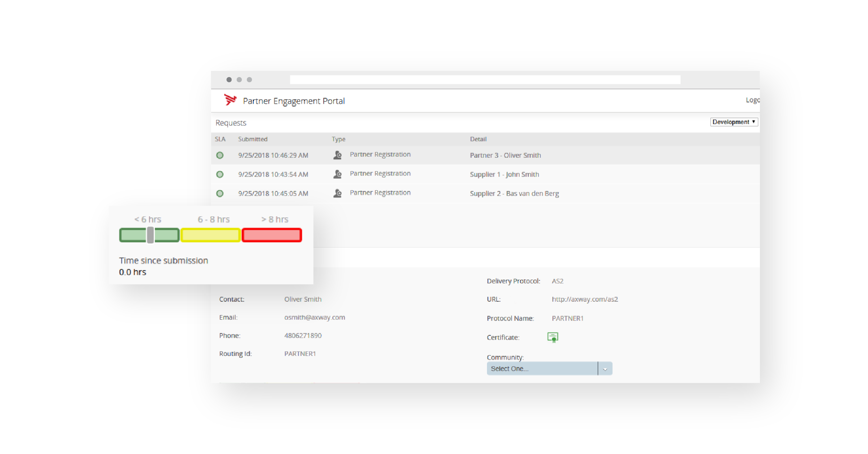Click the Community dropdown arrow
This screenshot has height=454, width=868.
(605, 369)
